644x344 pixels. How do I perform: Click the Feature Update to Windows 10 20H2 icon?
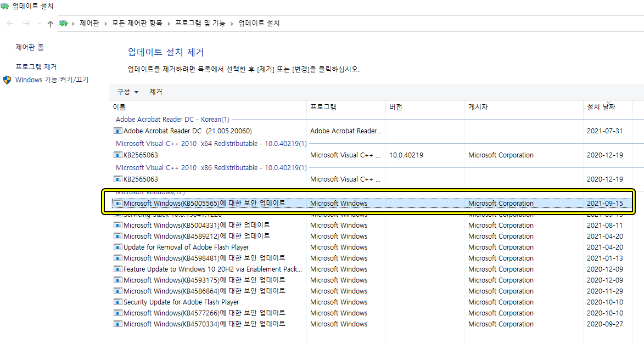(x=118, y=269)
